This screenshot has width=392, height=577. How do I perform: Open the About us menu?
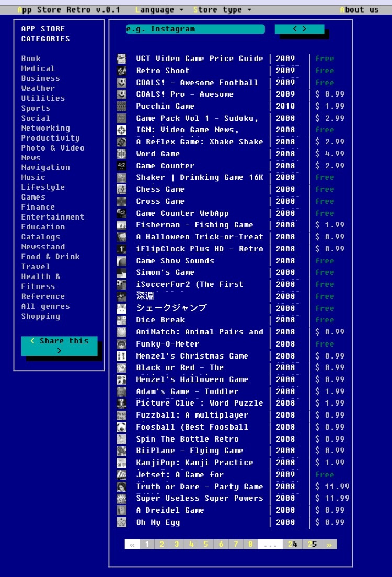359,10
